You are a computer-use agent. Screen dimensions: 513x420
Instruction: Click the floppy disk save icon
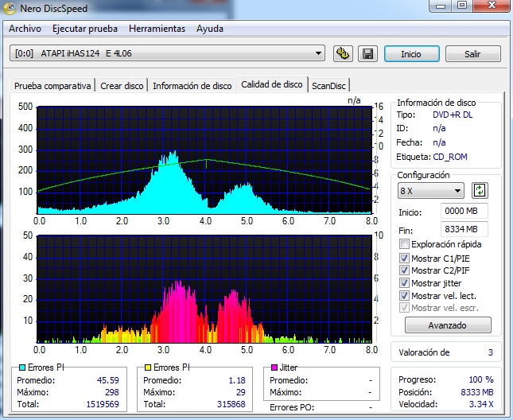[367, 54]
